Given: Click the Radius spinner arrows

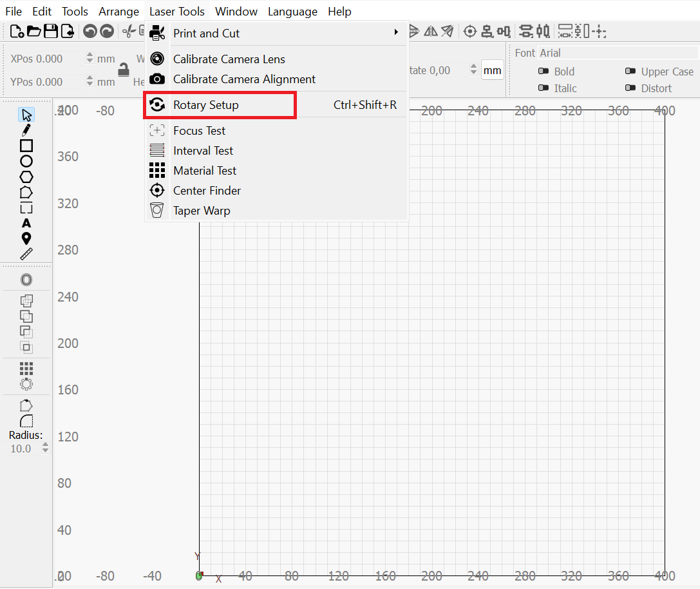Looking at the screenshot, I should pos(45,449).
